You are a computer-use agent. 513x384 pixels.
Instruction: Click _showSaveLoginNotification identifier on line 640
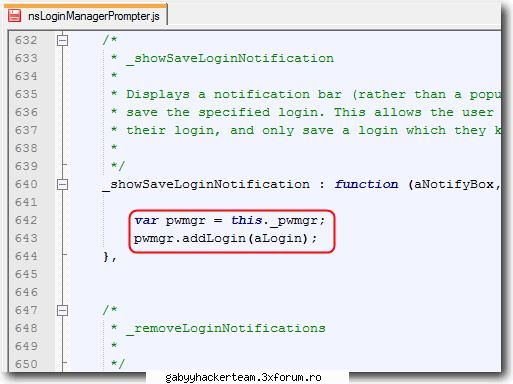point(206,185)
